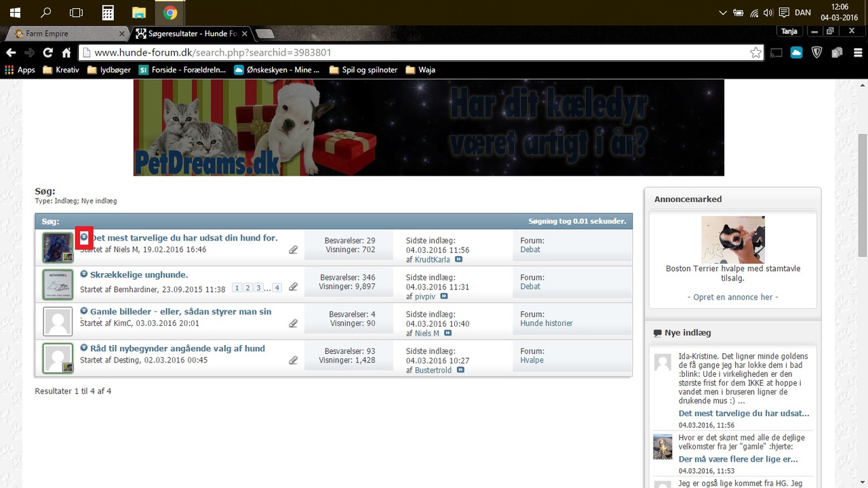
Task: Open Ønskeskyen bookmark
Action: 277,70
